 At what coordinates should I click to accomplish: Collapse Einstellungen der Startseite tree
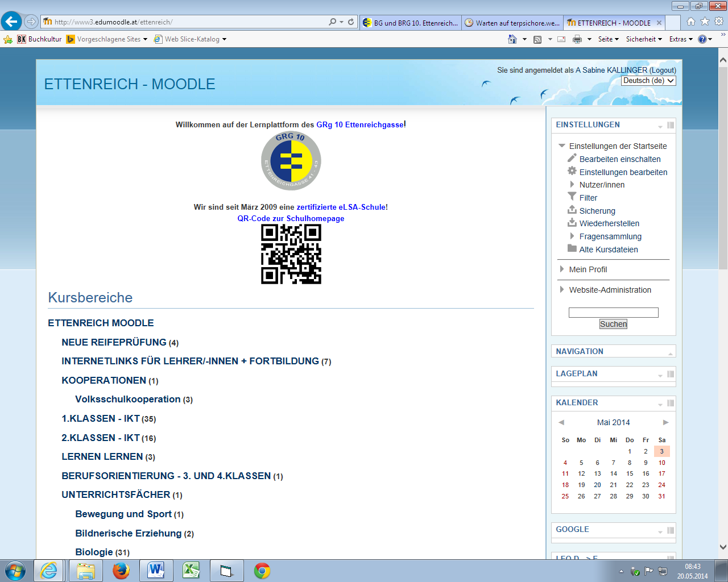(562, 145)
